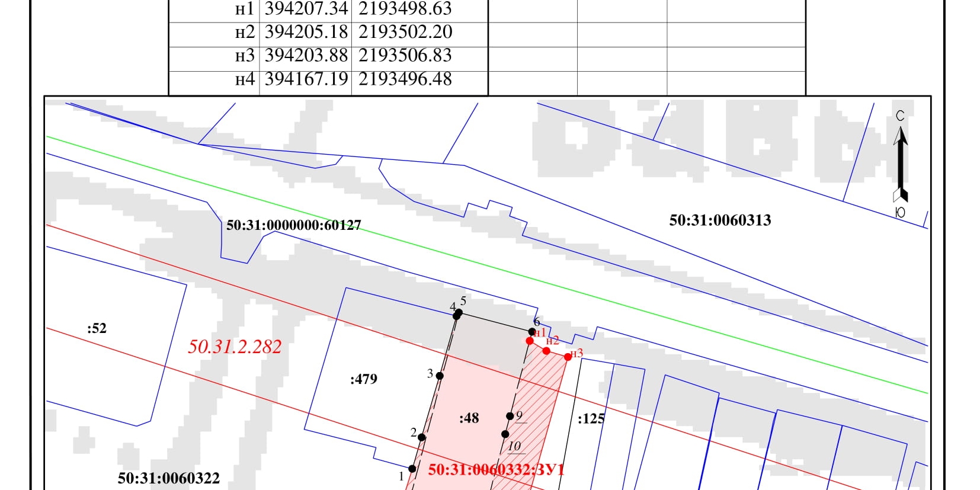Select the parcel label :125
Image resolution: width=980 pixels, height=490 pixels.
click(591, 419)
